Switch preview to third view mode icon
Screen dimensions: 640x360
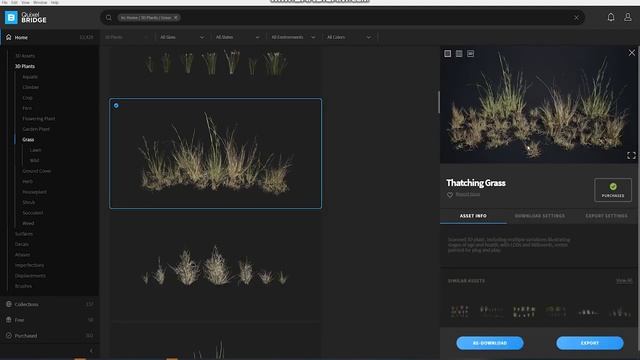click(x=470, y=53)
